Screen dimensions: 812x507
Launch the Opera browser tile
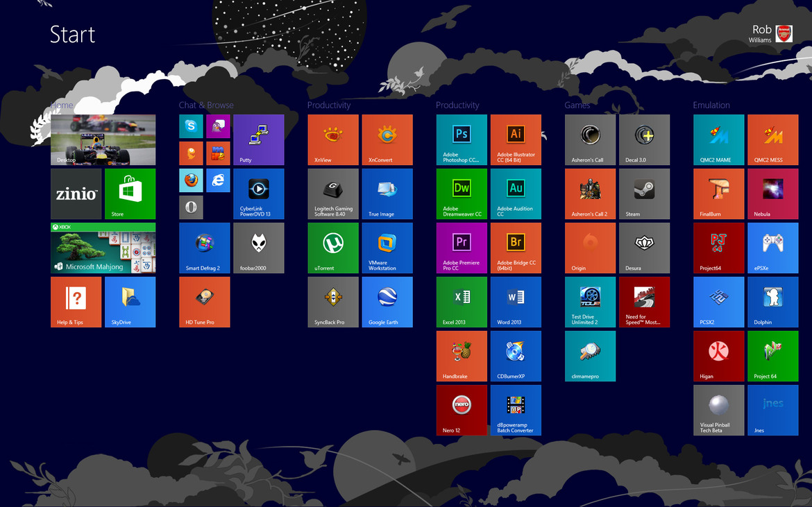[191, 207]
